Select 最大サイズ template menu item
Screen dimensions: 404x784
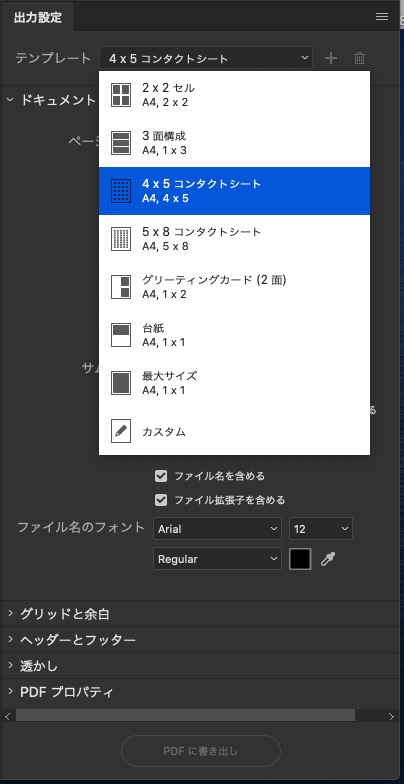pos(234,383)
